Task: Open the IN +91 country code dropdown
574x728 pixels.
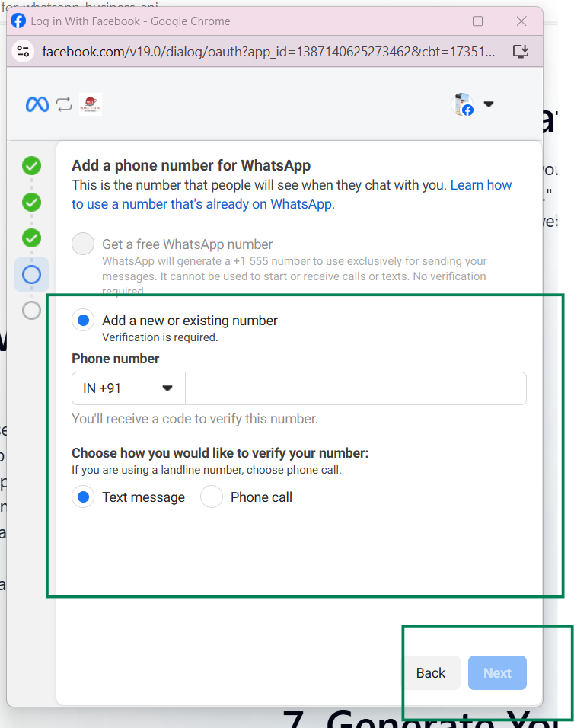Action: pyautogui.click(x=129, y=388)
